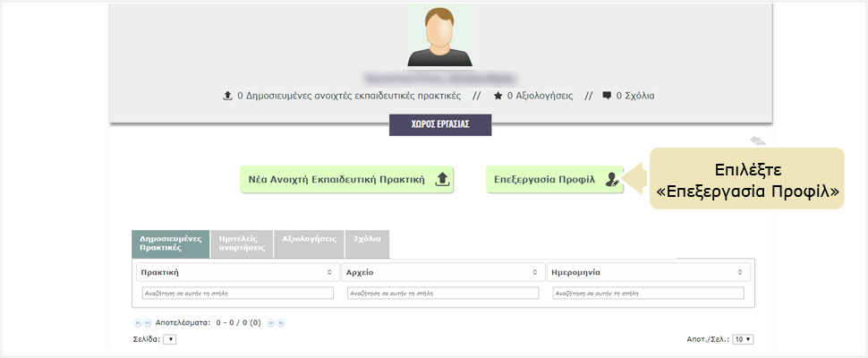Click the search field under Ημερομηνία column
This screenshot has width=868, height=358.
648,293
